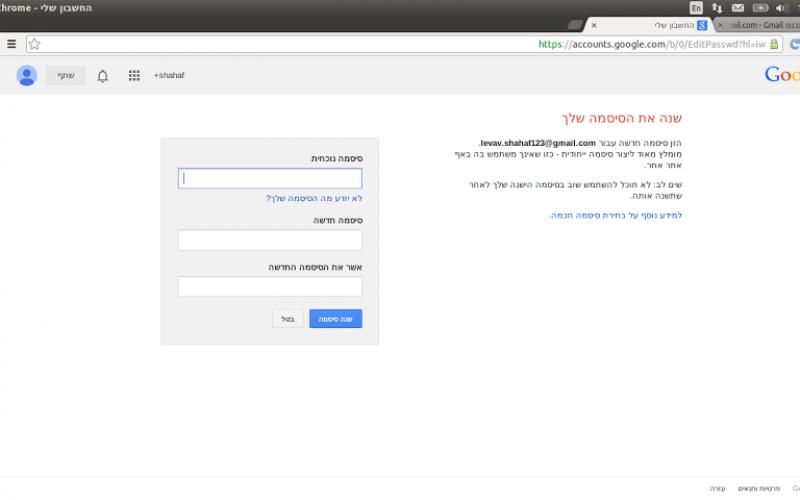The width and height of the screenshot is (800, 500).
Task: Click the blue Change password button
Action: tap(336, 318)
